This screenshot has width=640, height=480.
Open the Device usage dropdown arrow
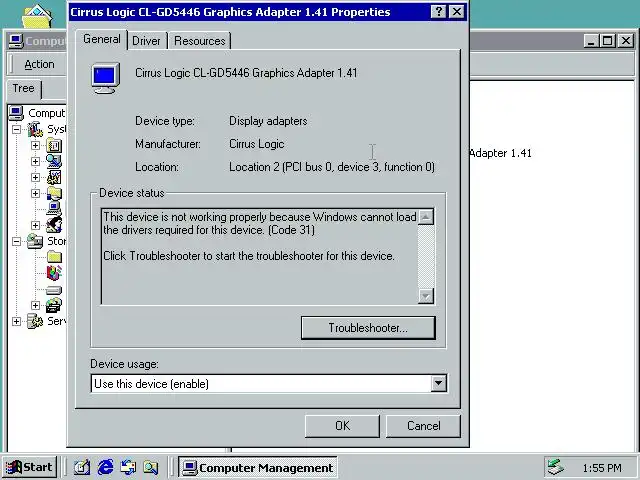[x=438, y=383]
